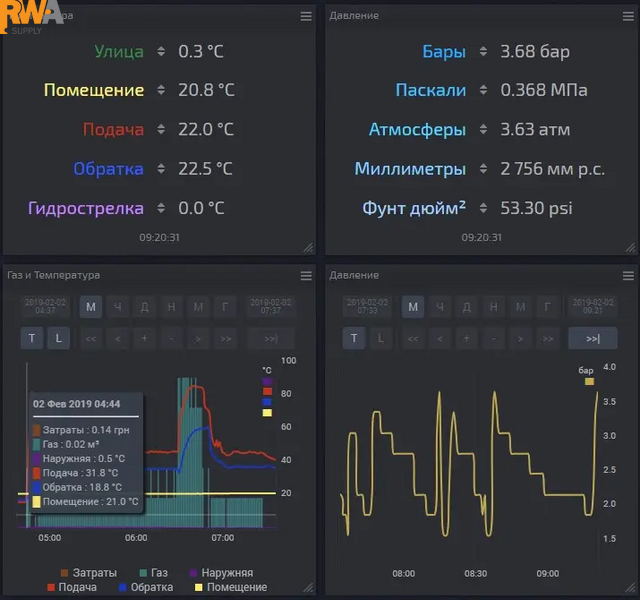This screenshot has width=640, height=600.
Task: Open the temperature panel hamburger menu
Action: pyautogui.click(x=306, y=16)
